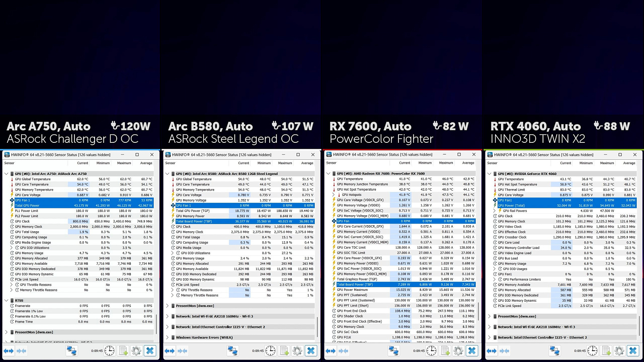Select GPU Memory Junction Temperature row in RX 7600 window
Viewport: 644px width, 362px height.
coord(404,184)
